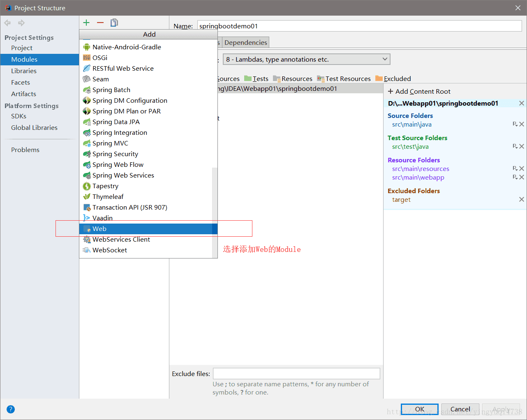This screenshot has width=527, height=420.
Task: Click the blue help question mark icon
Action: pos(11,409)
